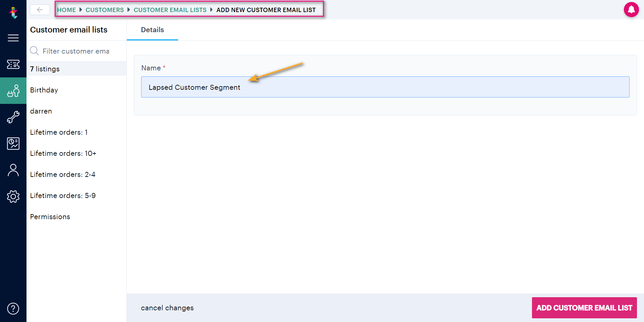The image size is (644, 322).
Task: Click ADD CUSTOMER EMAIL LIST button
Action: point(584,308)
